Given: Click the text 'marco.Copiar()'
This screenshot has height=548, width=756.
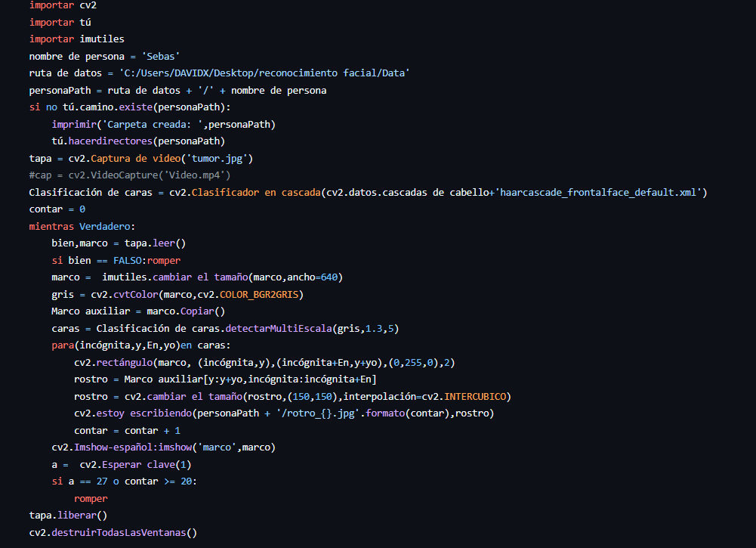Looking at the screenshot, I should [x=186, y=311].
